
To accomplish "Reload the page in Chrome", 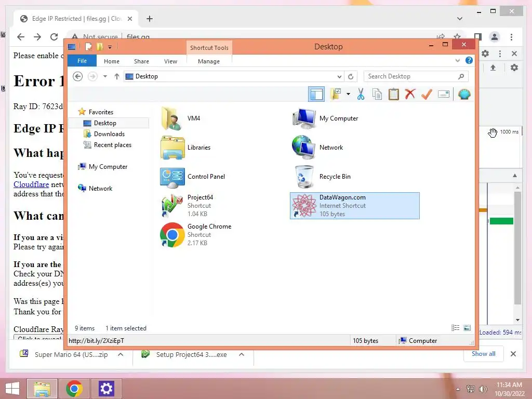I will coord(54,37).
